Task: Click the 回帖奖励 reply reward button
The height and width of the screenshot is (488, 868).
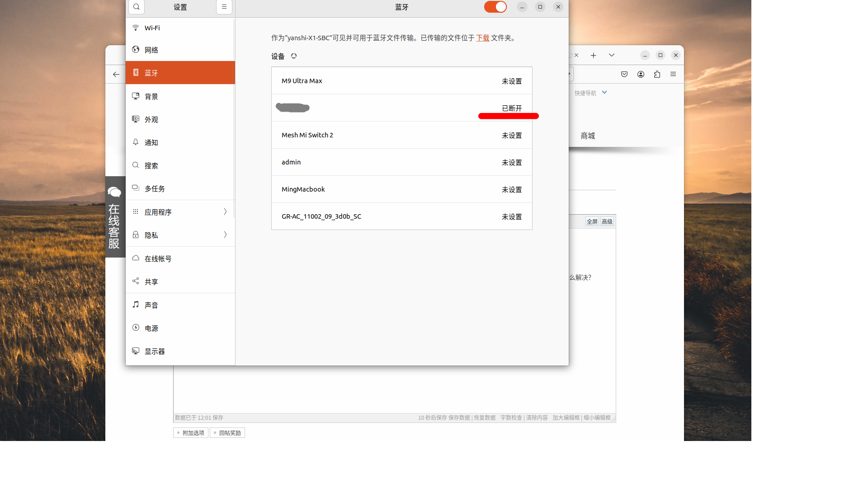Action: 227,433
